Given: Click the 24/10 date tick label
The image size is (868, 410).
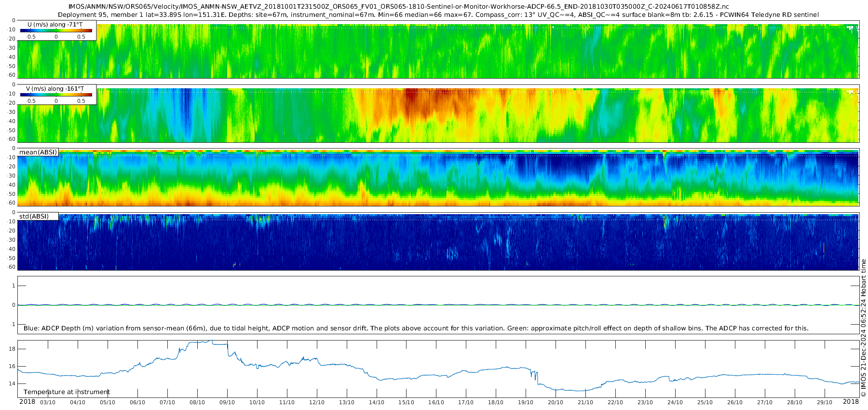Looking at the screenshot, I should [x=675, y=402].
